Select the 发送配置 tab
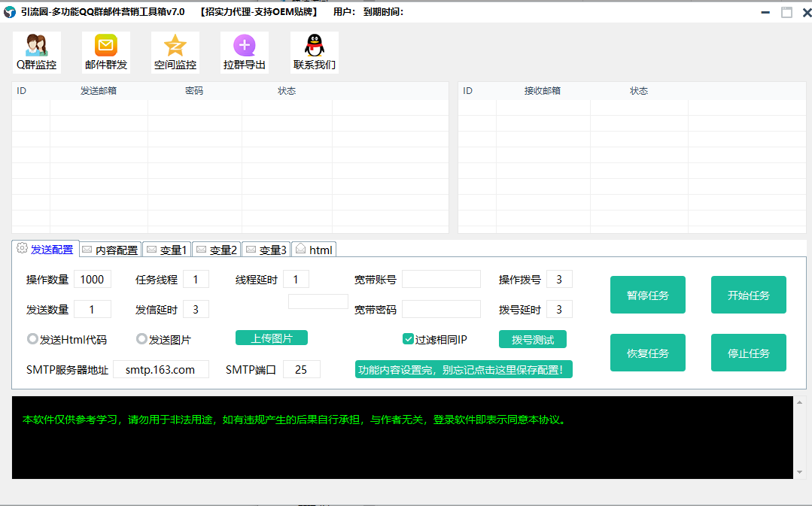The image size is (812, 506). [x=46, y=249]
